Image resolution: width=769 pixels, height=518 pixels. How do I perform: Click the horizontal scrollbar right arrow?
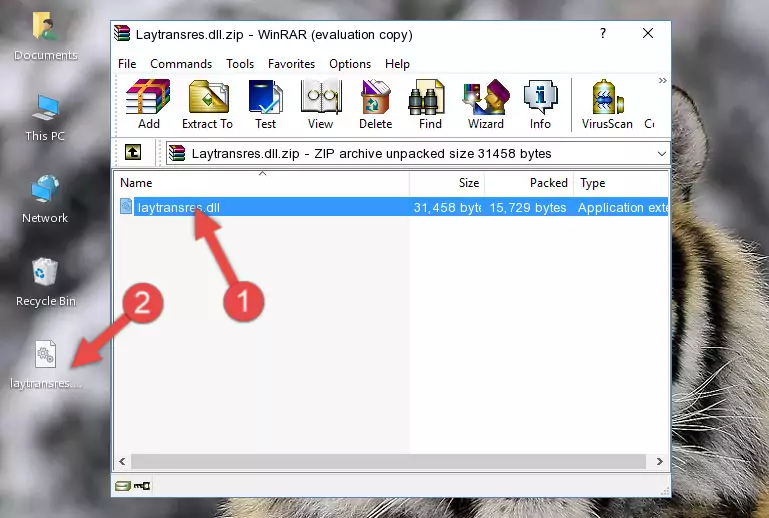pos(660,461)
